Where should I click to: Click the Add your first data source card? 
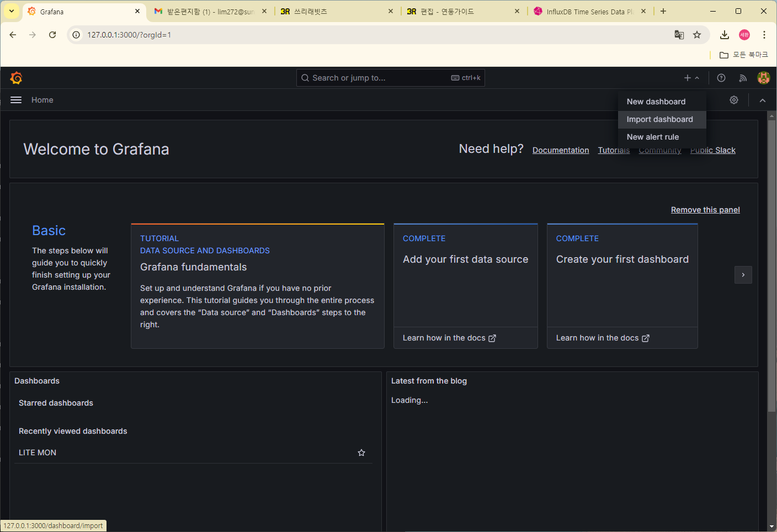(466, 286)
